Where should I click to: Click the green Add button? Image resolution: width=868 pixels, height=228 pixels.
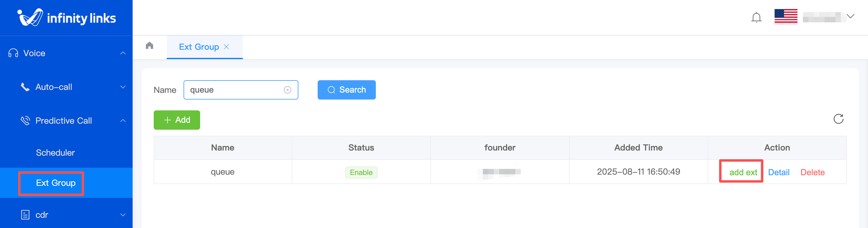click(x=177, y=120)
